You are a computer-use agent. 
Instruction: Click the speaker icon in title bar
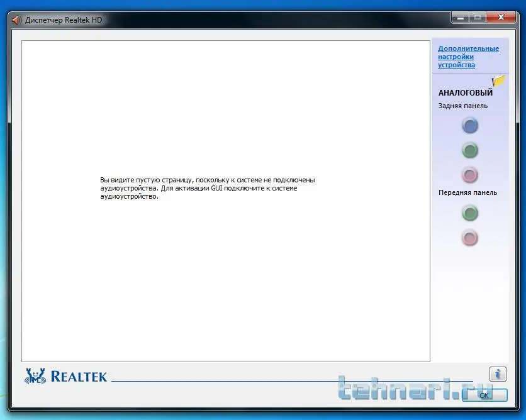pos(16,20)
